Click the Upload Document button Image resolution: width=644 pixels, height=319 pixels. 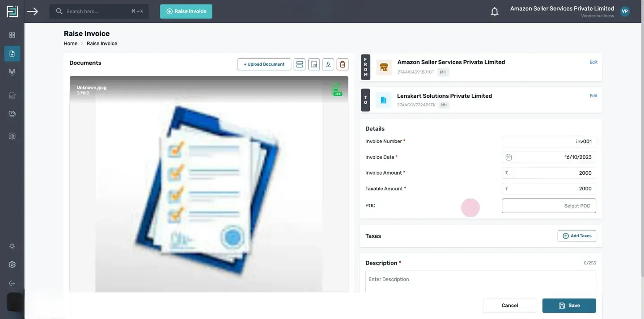tap(264, 64)
